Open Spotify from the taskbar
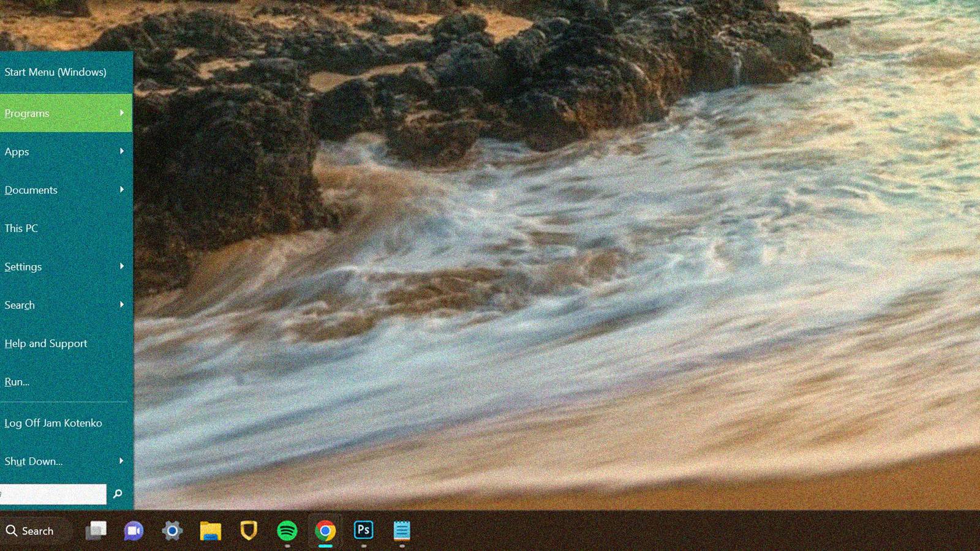 (x=287, y=531)
